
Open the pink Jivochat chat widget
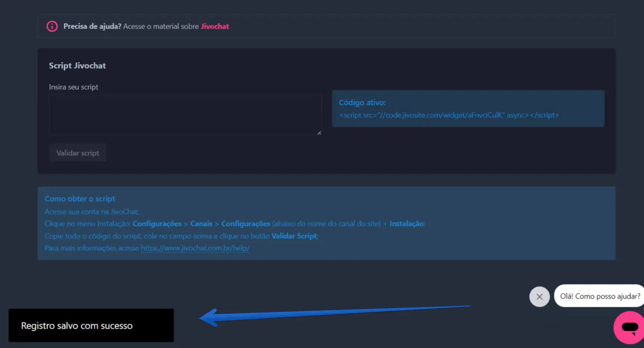(629, 328)
